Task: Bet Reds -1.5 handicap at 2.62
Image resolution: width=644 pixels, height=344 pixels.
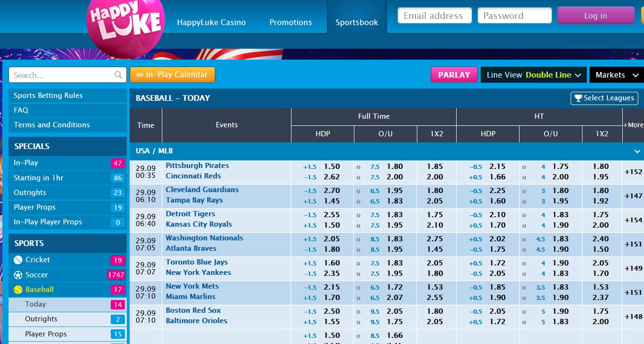Action: (x=332, y=177)
